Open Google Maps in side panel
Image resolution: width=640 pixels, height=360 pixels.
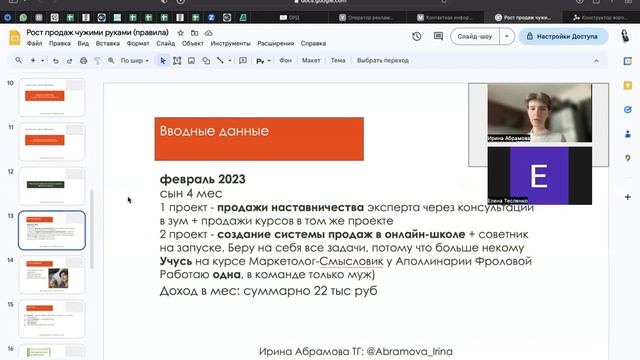coord(628,158)
